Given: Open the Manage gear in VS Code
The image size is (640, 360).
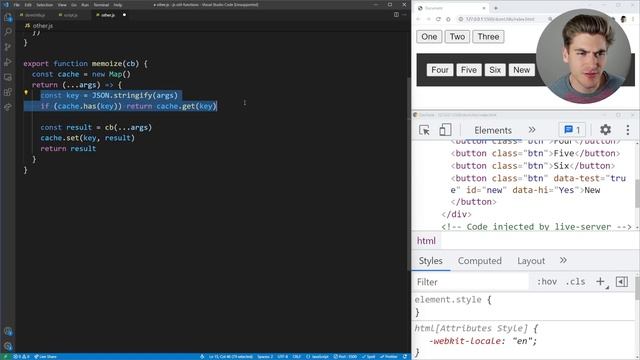Looking at the screenshot, I should point(8,346).
